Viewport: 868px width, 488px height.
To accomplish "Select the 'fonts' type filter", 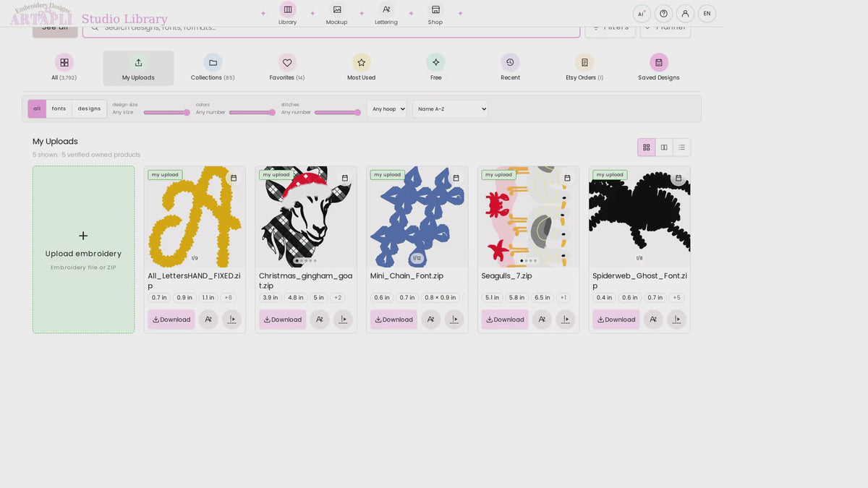I will coord(59,109).
